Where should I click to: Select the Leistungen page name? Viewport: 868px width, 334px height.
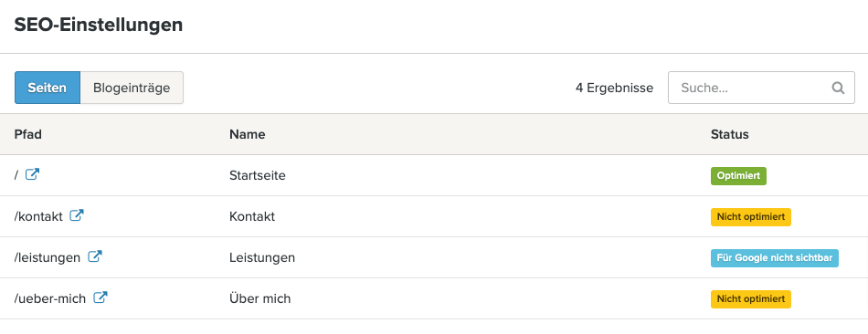click(x=262, y=257)
